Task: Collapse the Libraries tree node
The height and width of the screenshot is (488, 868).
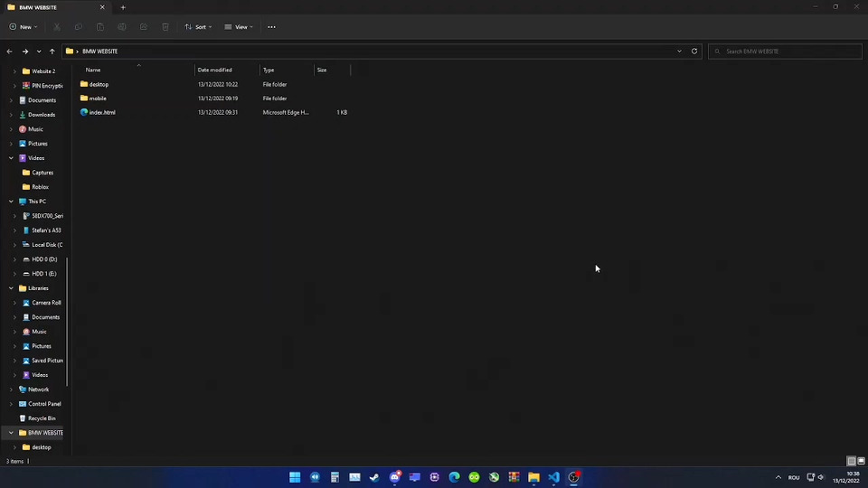Action: [x=11, y=288]
